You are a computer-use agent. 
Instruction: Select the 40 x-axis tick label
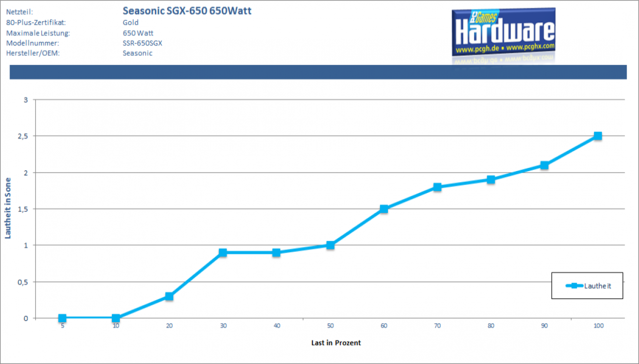(277, 326)
